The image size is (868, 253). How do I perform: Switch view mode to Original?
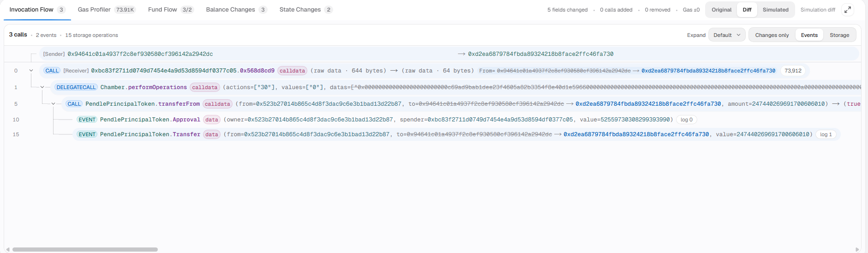[x=721, y=10]
